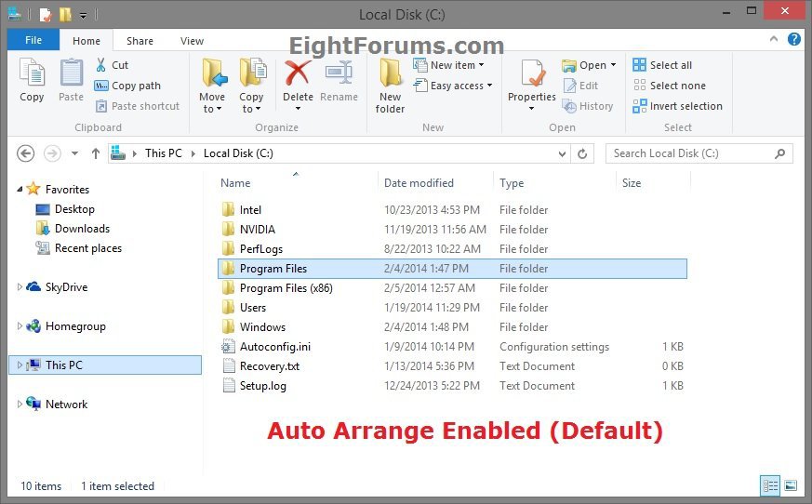812x504 pixels.
Task: Expand the Network tree node
Action: pos(20,404)
